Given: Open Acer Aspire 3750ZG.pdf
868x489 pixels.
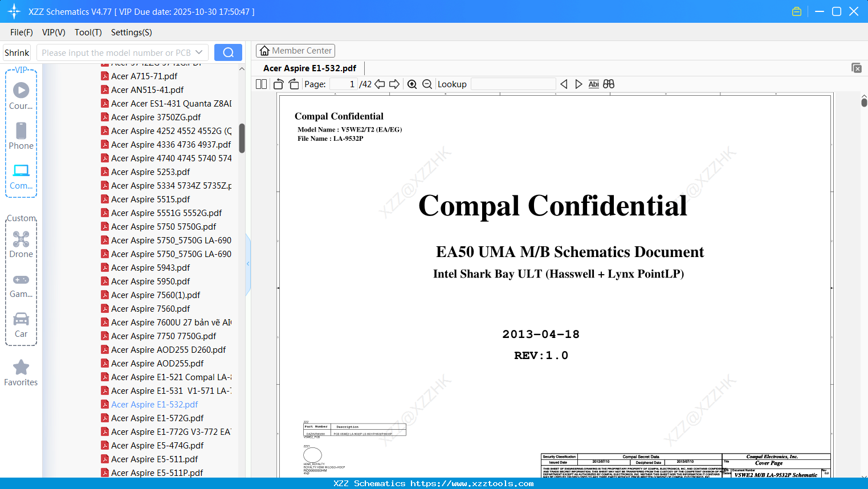Looking at the screenshot, I should (x=156, y=117).
